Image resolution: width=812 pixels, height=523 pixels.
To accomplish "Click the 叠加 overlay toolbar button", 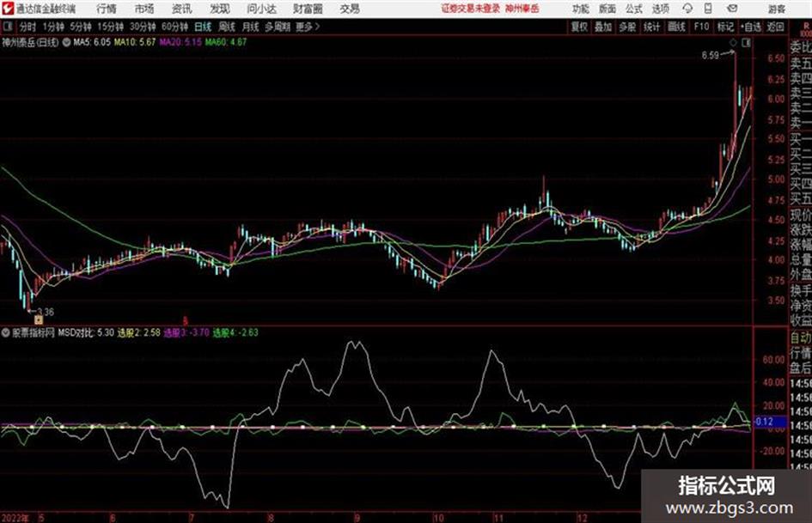I will tap(603, 27).
